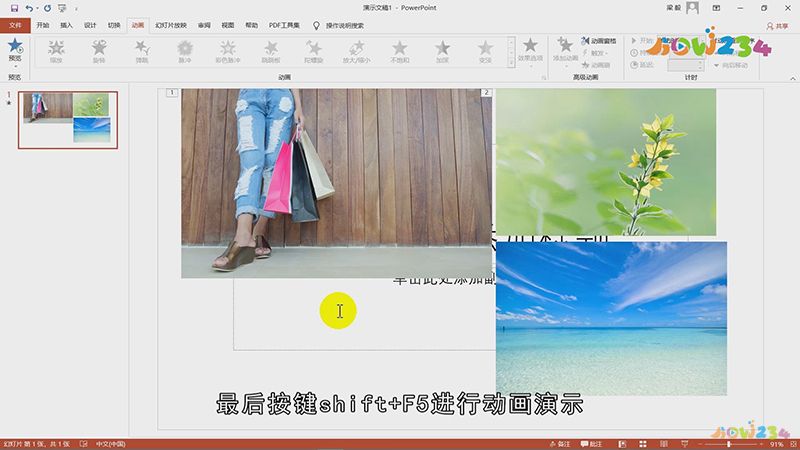Select the 动画 ribbon tab
The image size is (800, 450).
pyautogui.click(x=138, y=25)
